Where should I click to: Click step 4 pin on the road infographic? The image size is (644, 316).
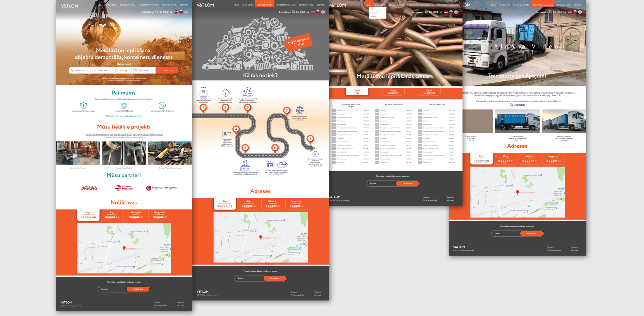[x=236, y=129]
